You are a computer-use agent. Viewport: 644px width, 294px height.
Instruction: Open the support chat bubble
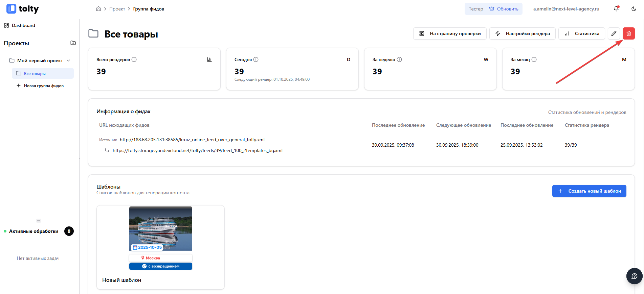tap(634, 276)
